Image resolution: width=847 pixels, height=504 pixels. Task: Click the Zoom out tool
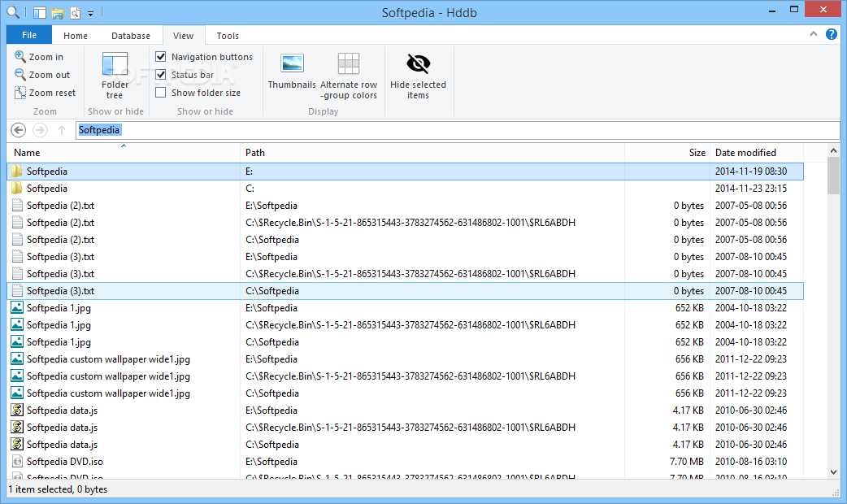click(x=42, y=75)
